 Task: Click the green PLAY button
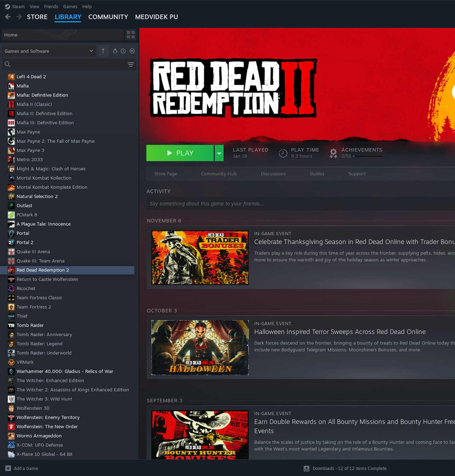[x=180, y=153]
